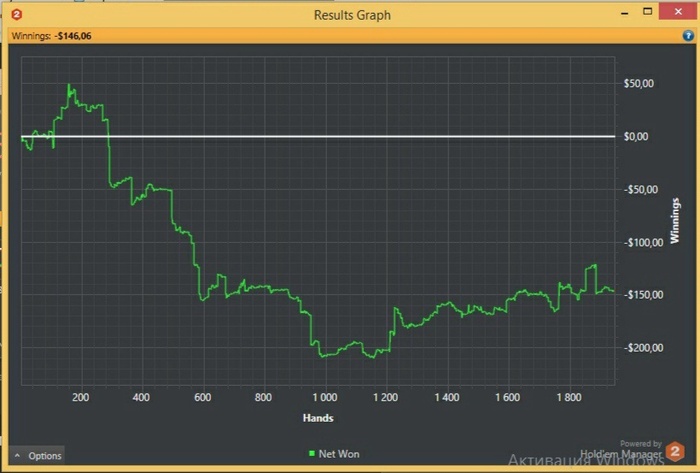Click the -$200,00 y-axis label
This screenshot has width=700, height=473.
click(x=643, y=348)
